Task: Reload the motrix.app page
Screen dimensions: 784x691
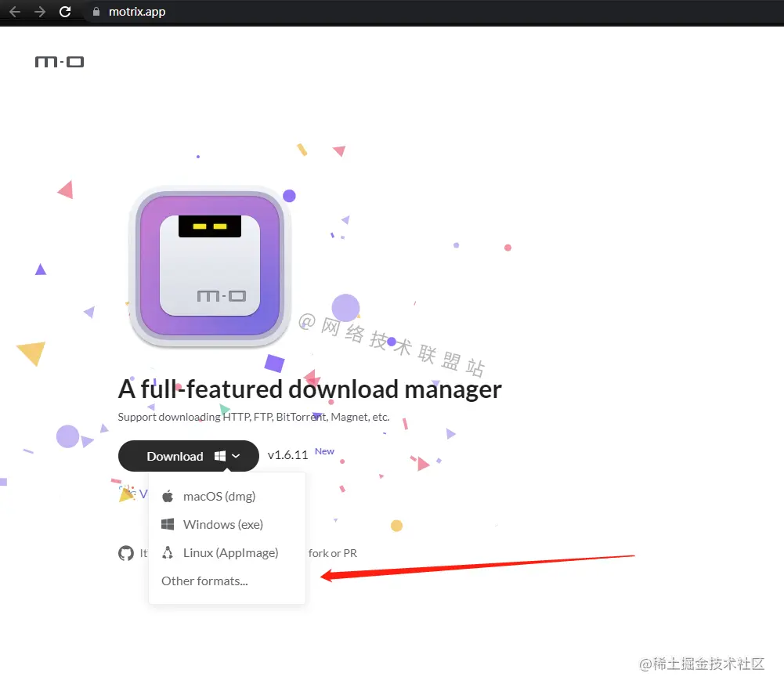Action: (x=65, y=12)
